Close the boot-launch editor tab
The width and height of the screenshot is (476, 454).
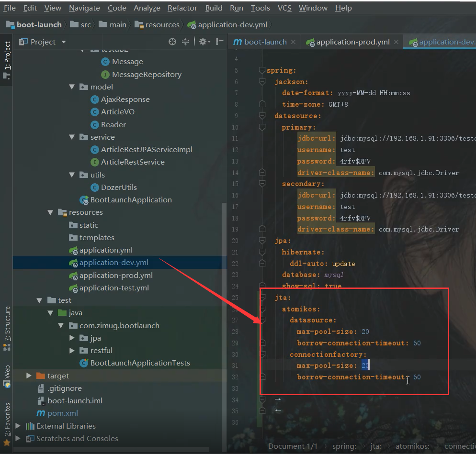tap(293, 42)
